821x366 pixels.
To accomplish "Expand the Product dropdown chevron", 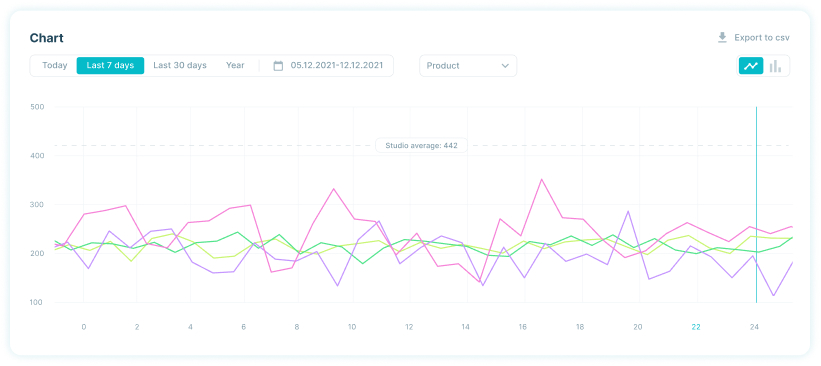I will pyautogui.click(x=505, y=66).
